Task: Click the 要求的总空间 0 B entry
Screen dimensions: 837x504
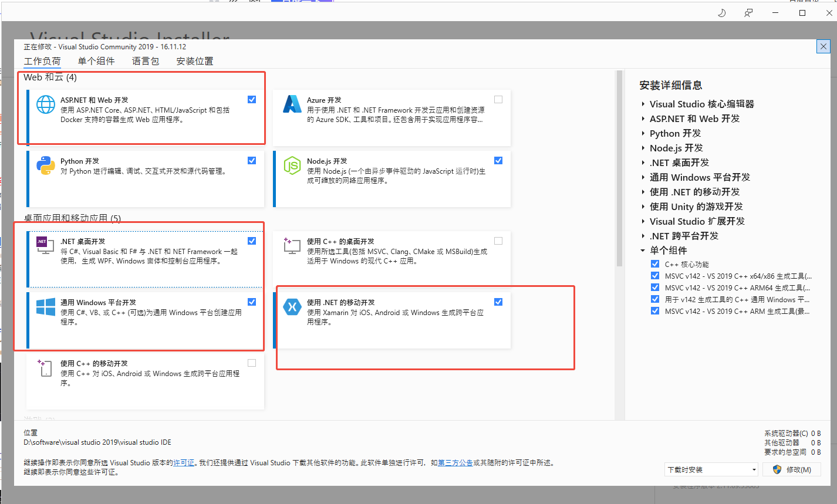Action: pos(792,452)
